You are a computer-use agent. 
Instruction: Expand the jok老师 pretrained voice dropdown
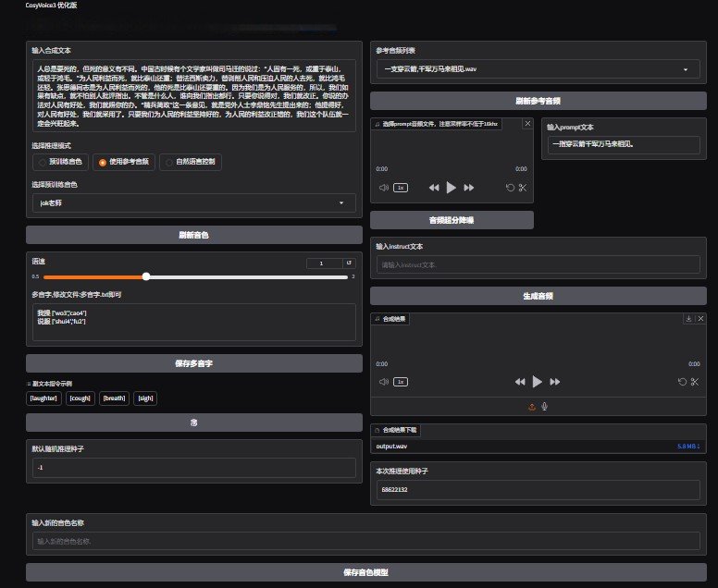click(x=193, y=202)
